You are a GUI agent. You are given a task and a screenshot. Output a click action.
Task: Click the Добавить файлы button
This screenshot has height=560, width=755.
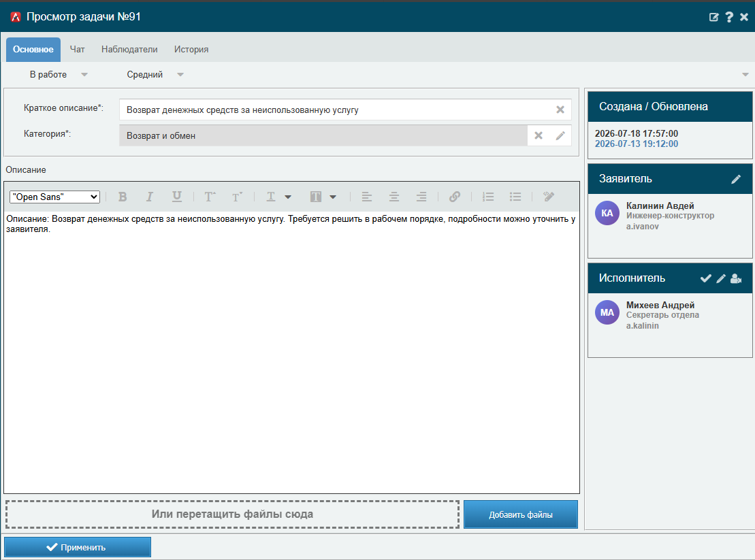(x=521, y=515)
